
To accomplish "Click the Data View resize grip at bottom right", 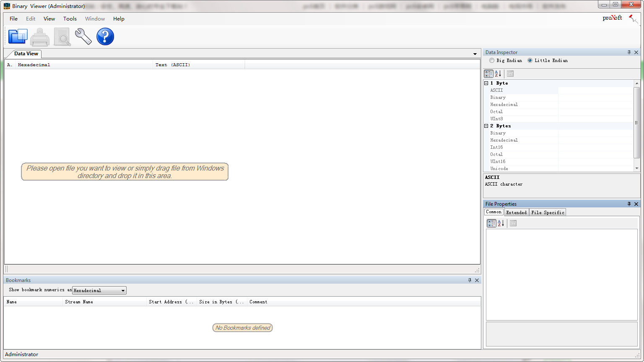I will (x=477, y=270).
